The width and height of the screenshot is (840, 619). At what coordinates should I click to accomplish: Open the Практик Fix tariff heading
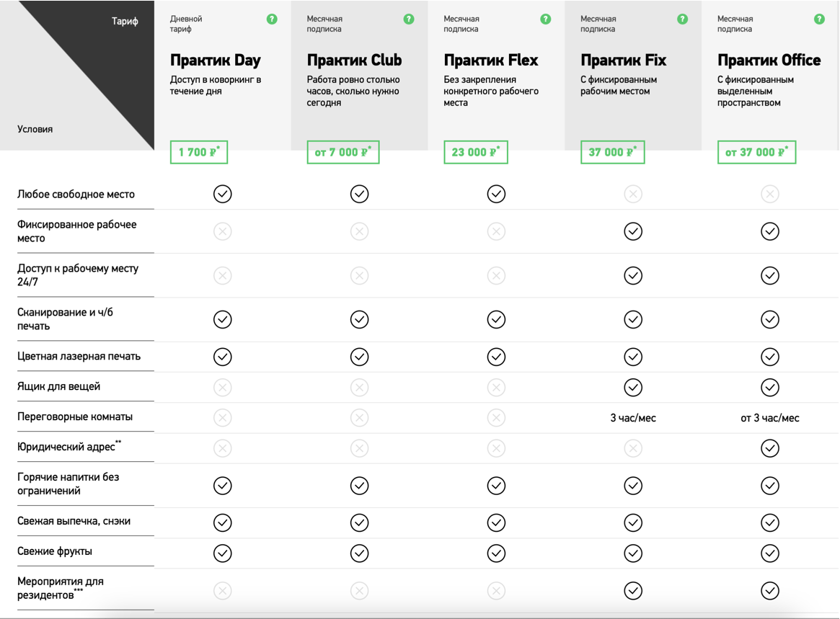[623, 60]
